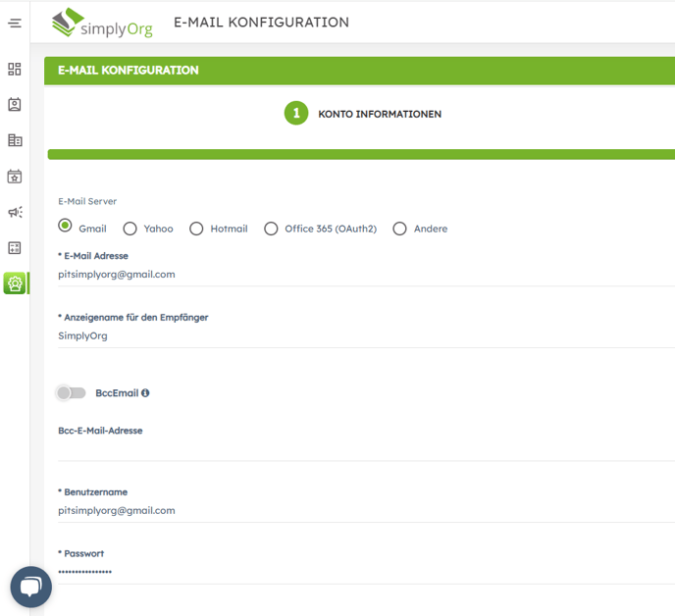Image resolution: width=675 pixels, height=616 pixels.
Task: Click the building locations icon in sidebar
Action: click(15, 140)
